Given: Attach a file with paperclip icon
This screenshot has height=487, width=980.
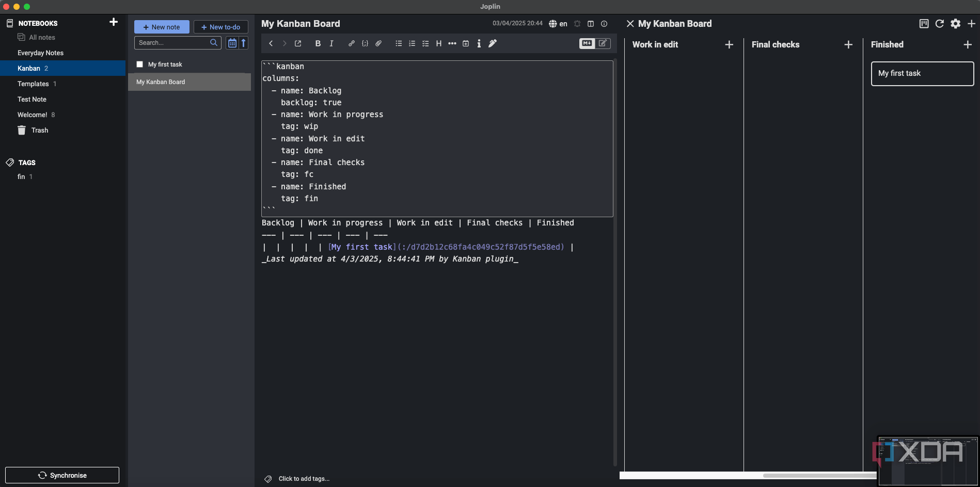Looking at the screenshot, I should click(378, 43).
